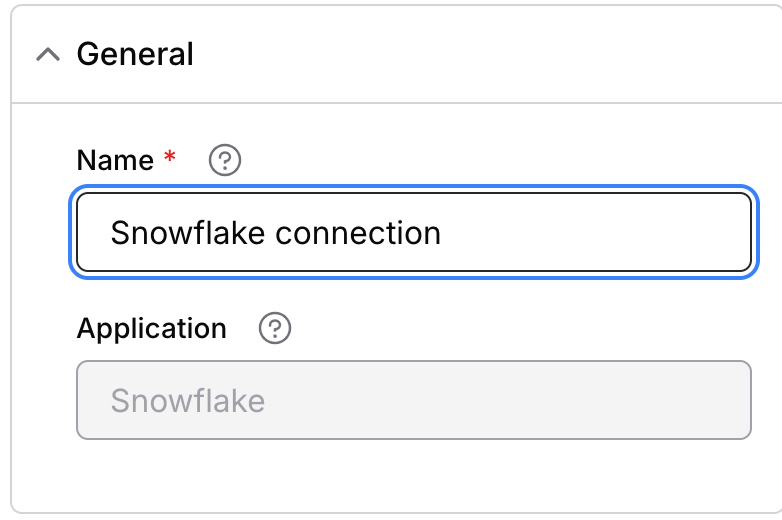The height and width of the screenshot is (520, 782).
Task: Click the General section title text
Action: (135, 54)
